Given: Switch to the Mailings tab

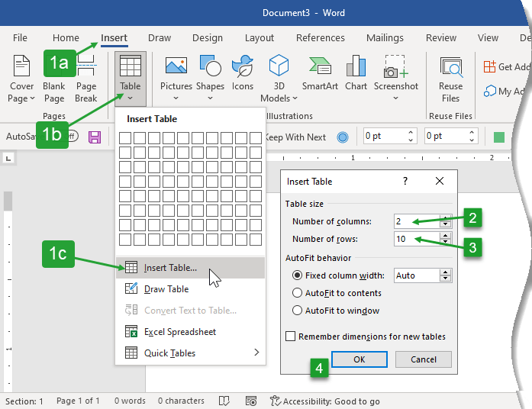Looking at the screenshot, I should pos(385,37).
